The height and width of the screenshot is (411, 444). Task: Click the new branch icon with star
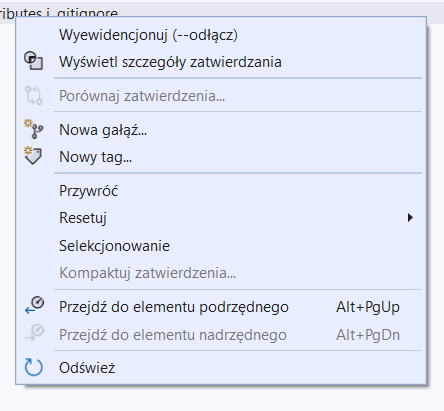click(x=34, y=129)
